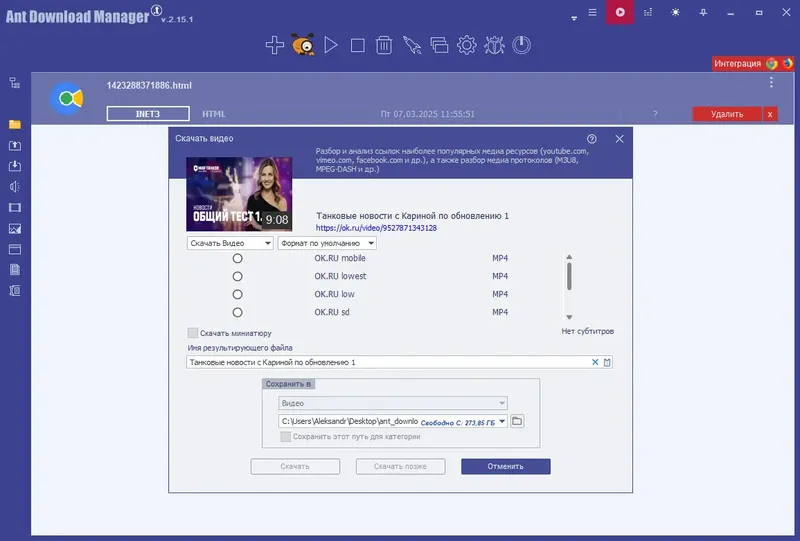
Task: Select the audio speaker sidebar icon
Action: [15, 187]
